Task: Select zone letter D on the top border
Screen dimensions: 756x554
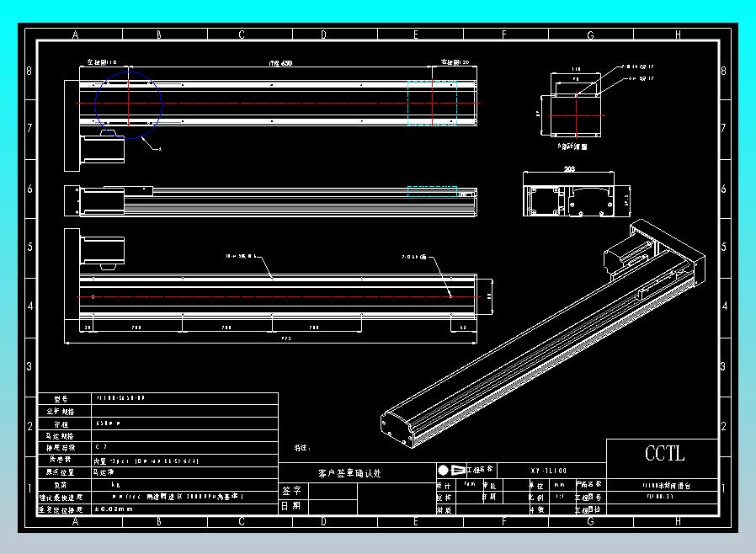Action: point(323,35)
